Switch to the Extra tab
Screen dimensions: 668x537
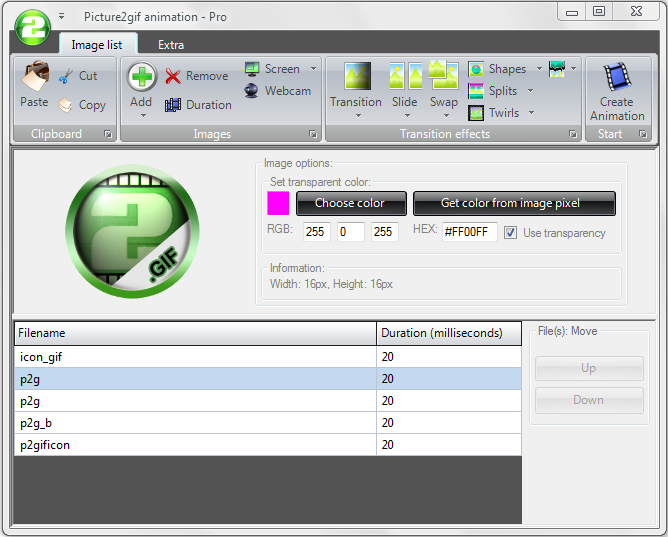tap(171, 44)
